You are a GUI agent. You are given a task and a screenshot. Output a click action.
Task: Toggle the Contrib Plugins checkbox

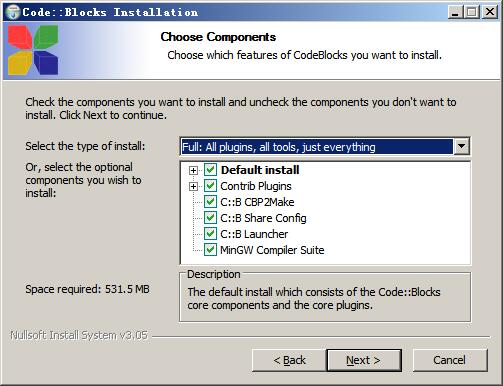210,186
